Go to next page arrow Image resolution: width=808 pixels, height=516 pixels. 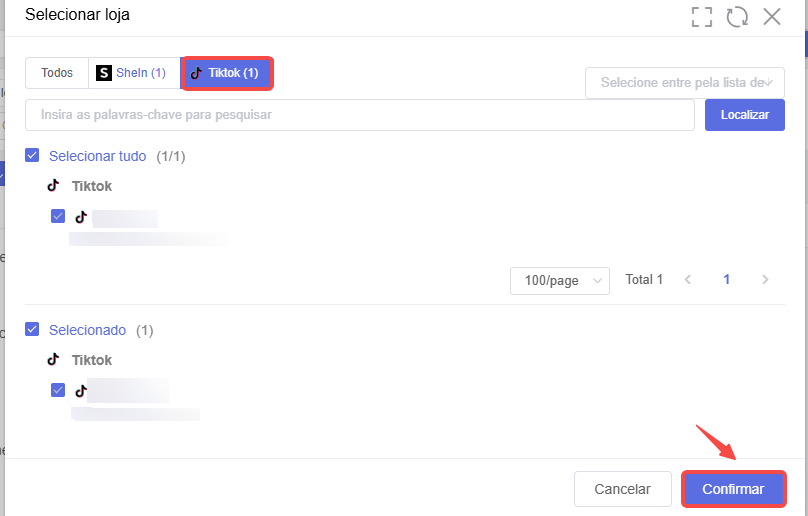coord(765,279)
